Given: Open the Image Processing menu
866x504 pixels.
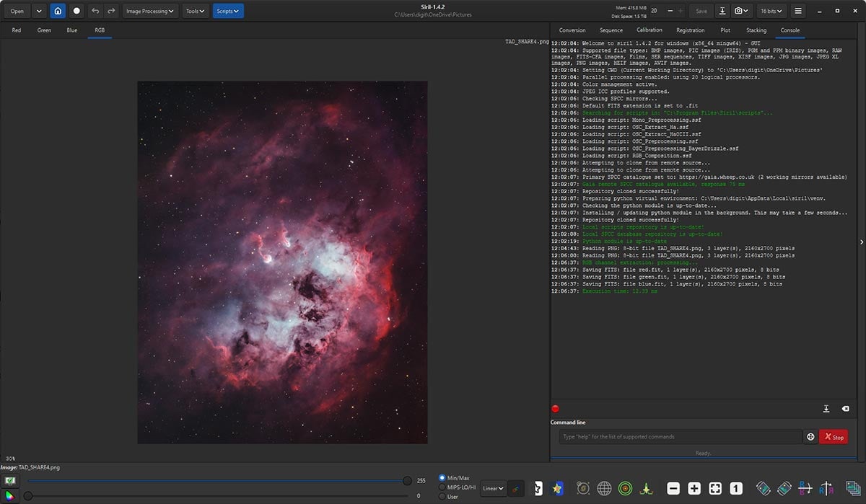Looking at the screenshot, I should pyautogui.click(x=149, y=11).
